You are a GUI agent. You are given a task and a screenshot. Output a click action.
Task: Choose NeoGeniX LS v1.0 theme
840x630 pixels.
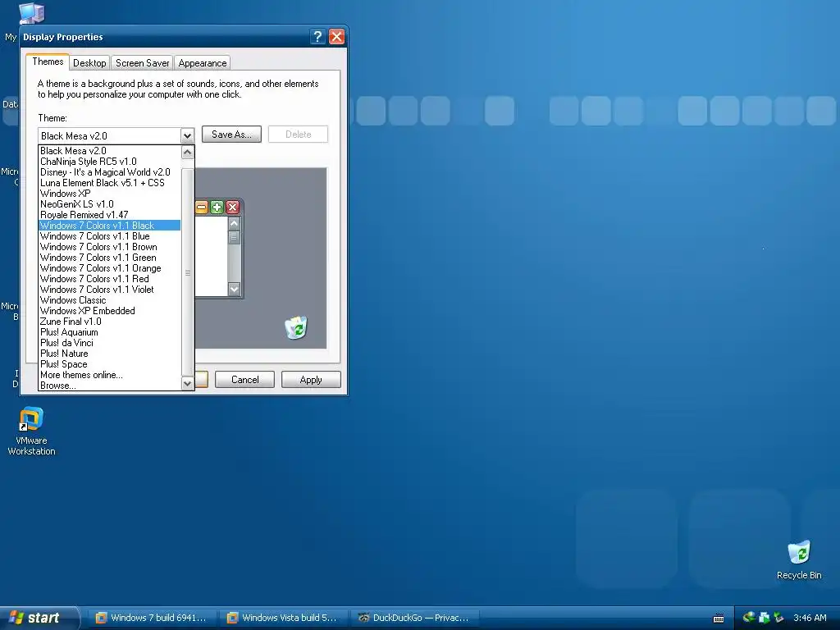[109, 204]
